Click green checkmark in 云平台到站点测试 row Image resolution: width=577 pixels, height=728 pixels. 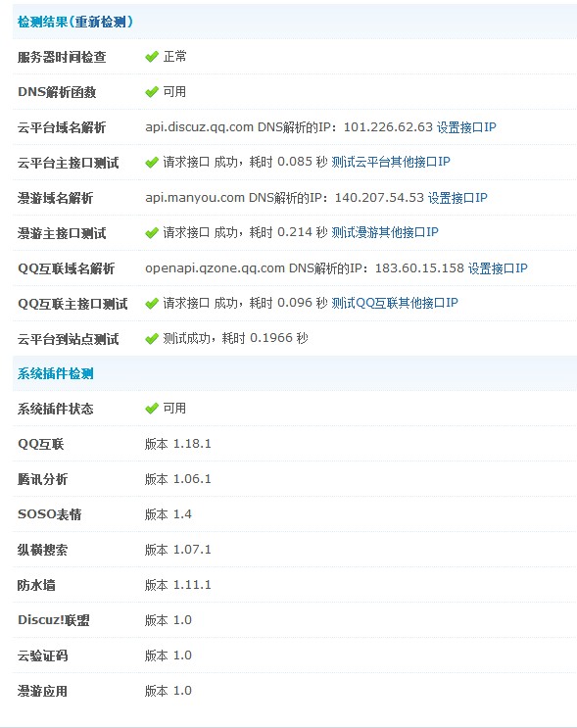pos(152,339)
